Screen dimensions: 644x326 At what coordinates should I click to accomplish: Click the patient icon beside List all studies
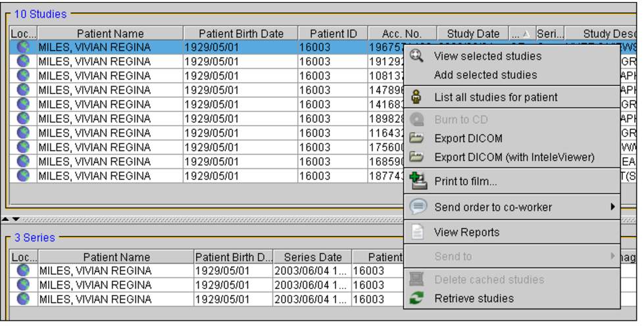pos(416,97)
